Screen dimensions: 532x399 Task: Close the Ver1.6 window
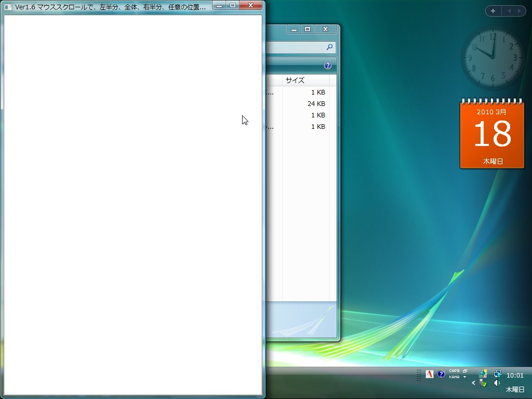click(251, 5)
